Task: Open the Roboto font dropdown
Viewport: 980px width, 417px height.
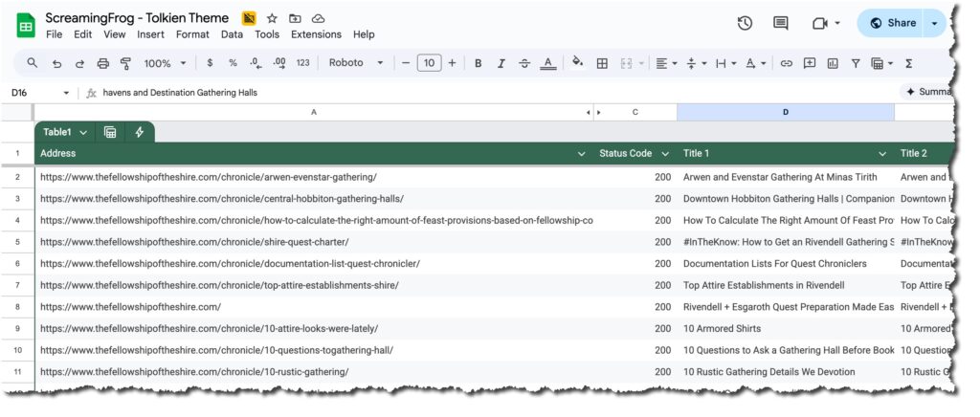Action: click(x=356, y=63)
